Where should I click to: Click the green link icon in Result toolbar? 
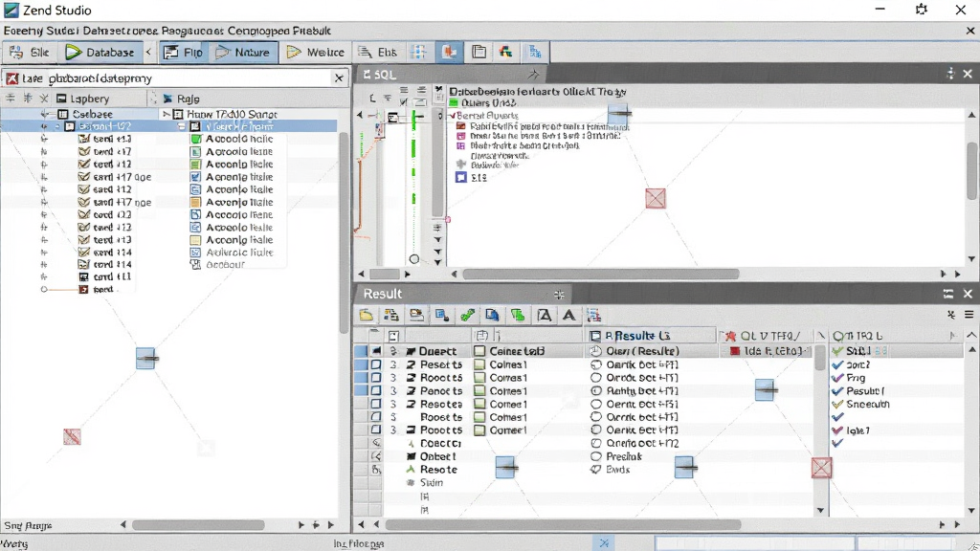(x=467, y=316)
